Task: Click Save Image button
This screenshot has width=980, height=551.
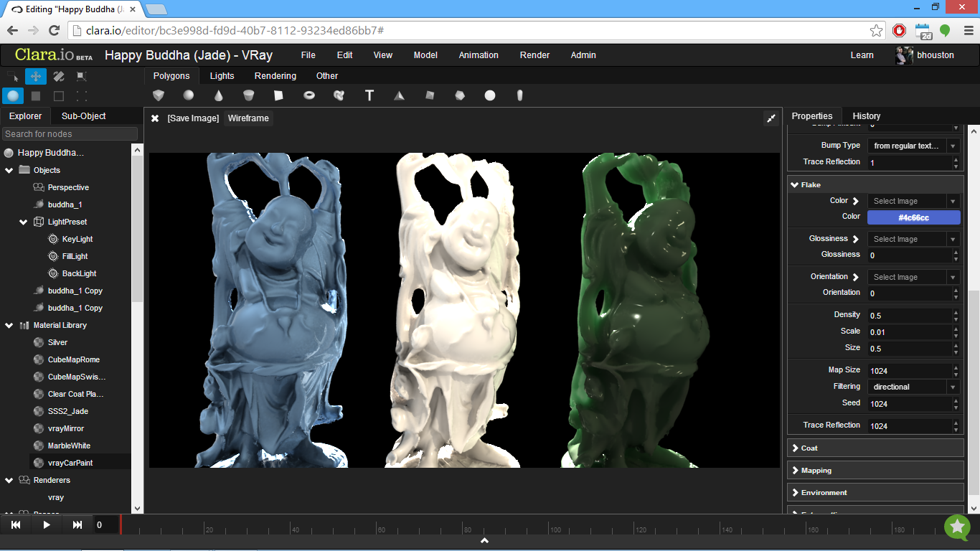Action: click(193, 118)
